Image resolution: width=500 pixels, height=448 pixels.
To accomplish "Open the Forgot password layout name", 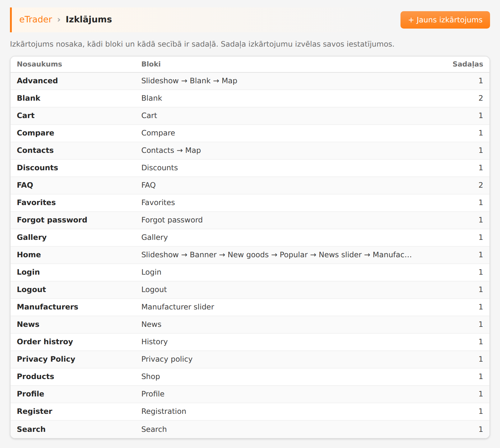I will pyautogui.click(x=52, y=220).
